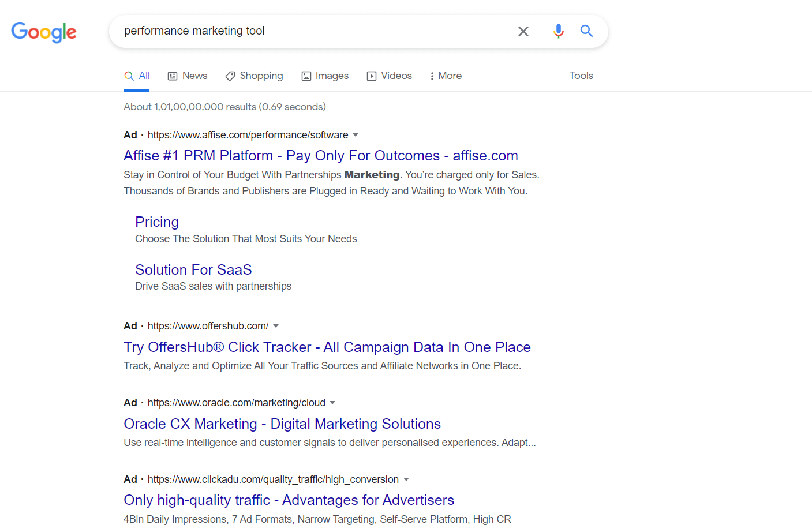Viewport: 812px width, 532px height.
Task: Click the clickadu.com quality_traffic URL text
Action: click(x=273, y=479)
